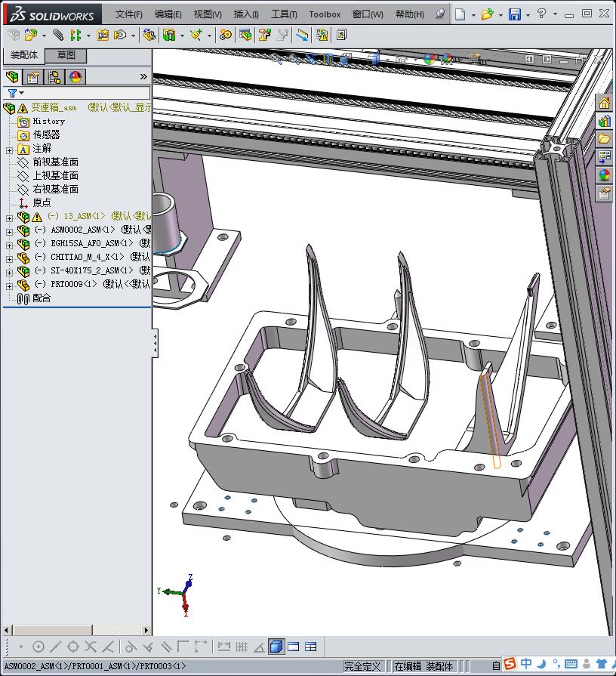Open the 编辑(E) menu

168,14
